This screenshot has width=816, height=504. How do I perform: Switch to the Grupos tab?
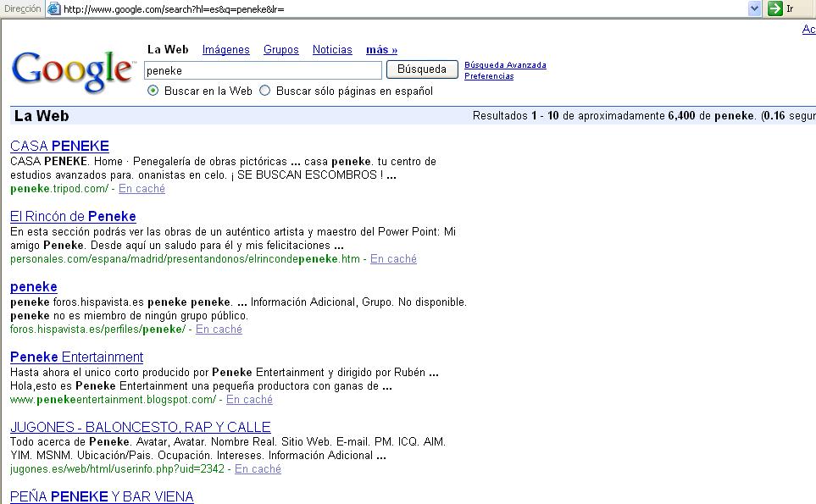[280, 49]
